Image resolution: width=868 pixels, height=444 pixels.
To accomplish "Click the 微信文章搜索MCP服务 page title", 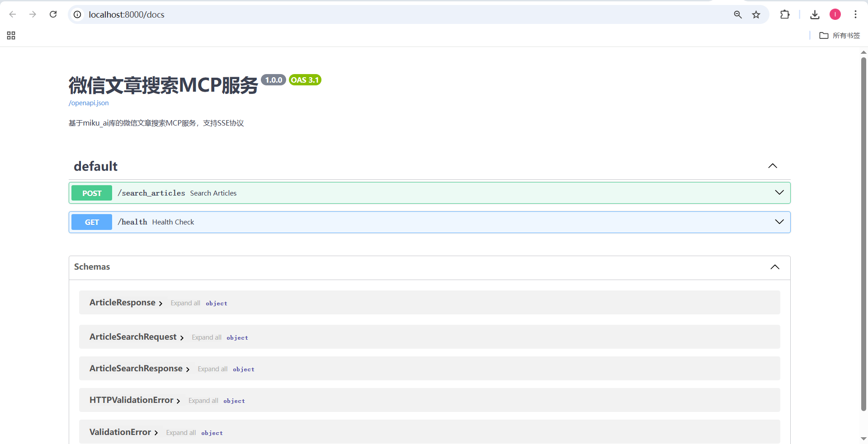I will (163, 85).
